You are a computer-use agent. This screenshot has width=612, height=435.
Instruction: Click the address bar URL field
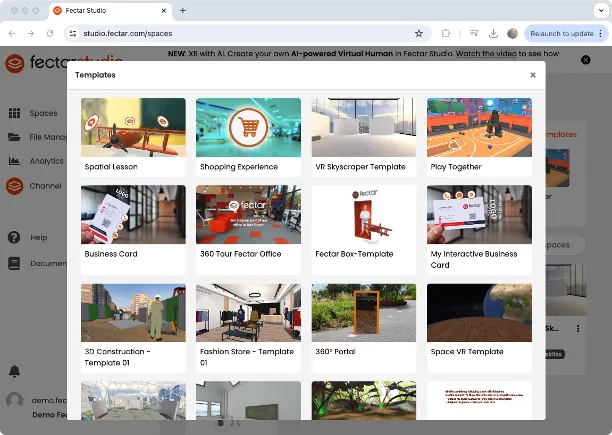(246, 34)
